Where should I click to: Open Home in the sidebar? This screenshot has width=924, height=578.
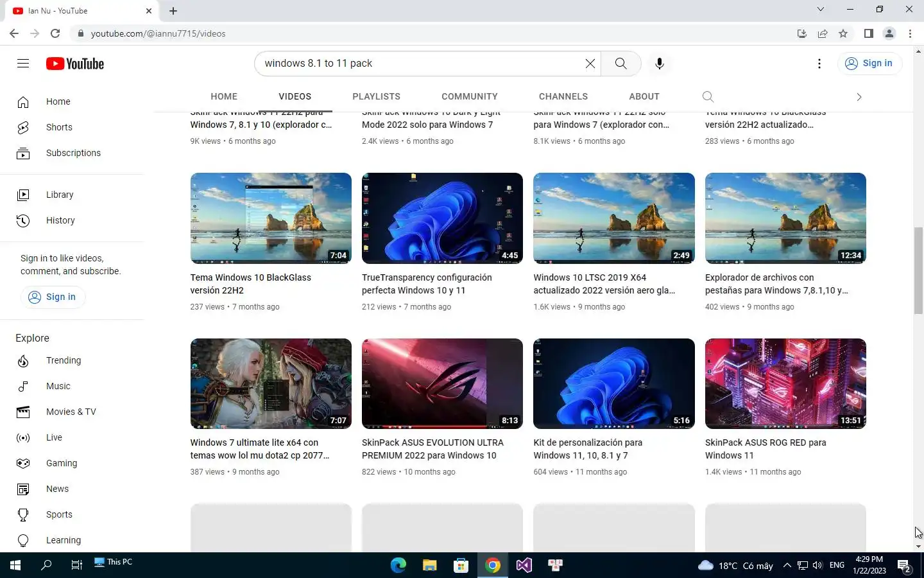click(x=72, y=101)
